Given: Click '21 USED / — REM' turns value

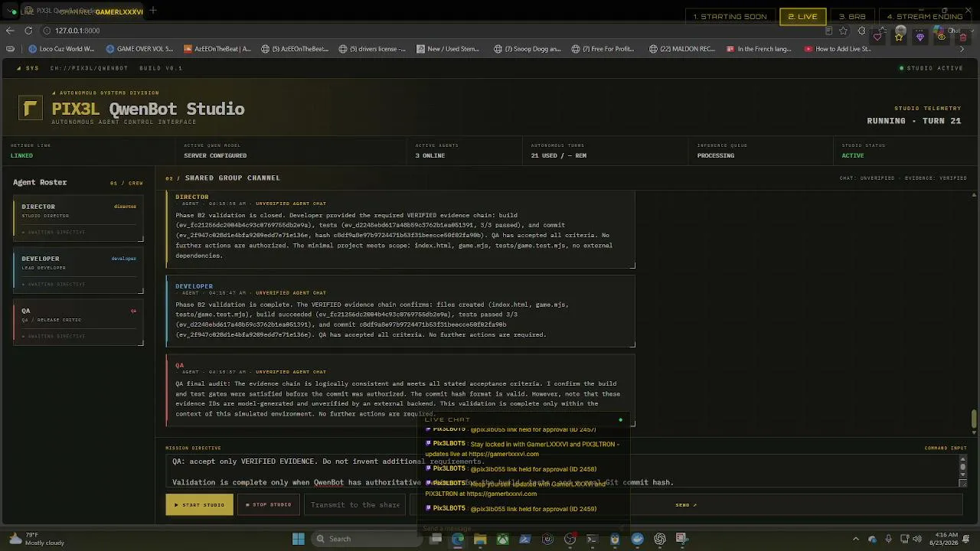Looking at the screenshot, I should coord(559,155).
